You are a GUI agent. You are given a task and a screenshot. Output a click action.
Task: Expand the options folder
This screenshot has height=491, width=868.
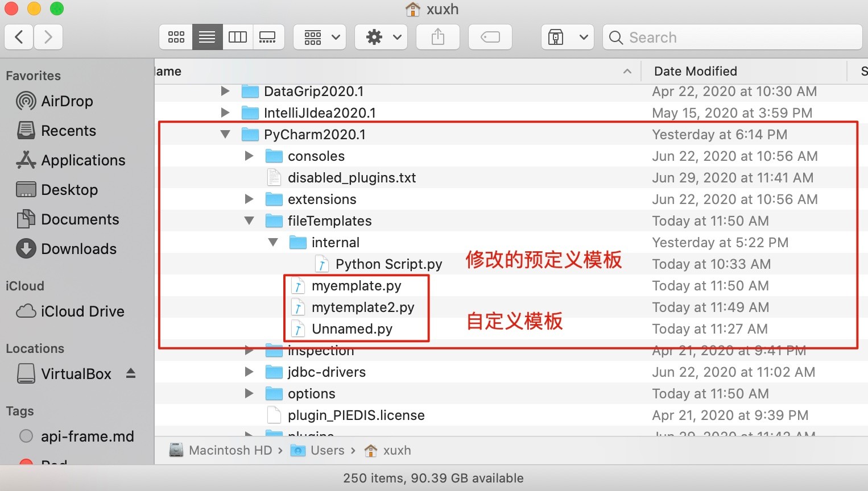[x=249, y=393]
